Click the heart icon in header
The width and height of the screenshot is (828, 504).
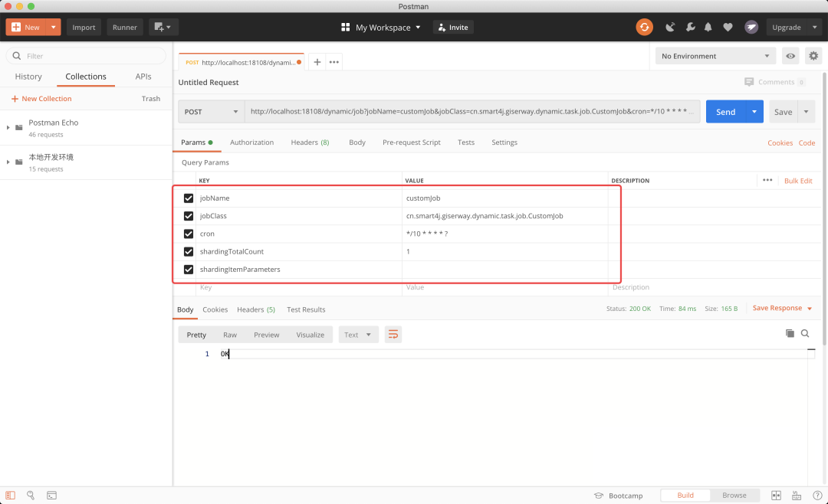click(x=728, y=27)
